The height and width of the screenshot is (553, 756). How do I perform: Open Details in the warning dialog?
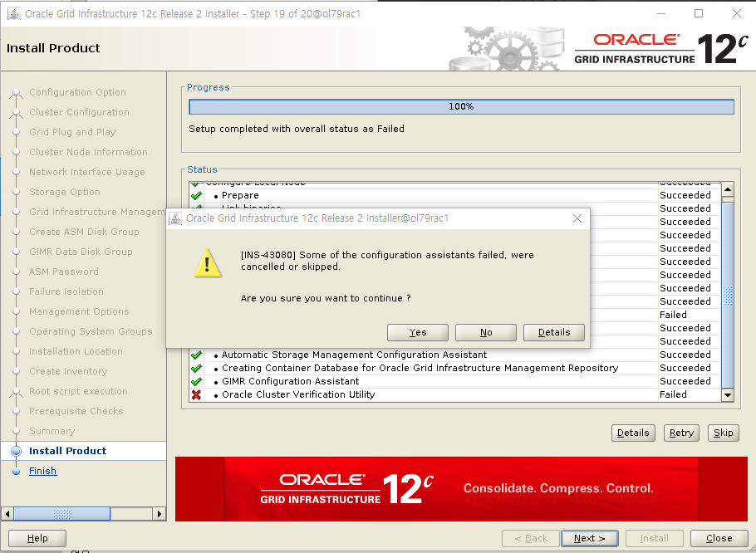(x=554, y=332)
